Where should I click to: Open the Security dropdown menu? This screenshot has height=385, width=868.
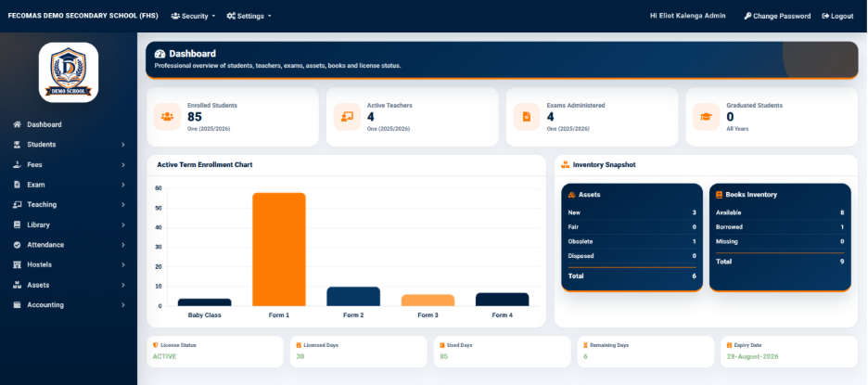pos(193,16)
